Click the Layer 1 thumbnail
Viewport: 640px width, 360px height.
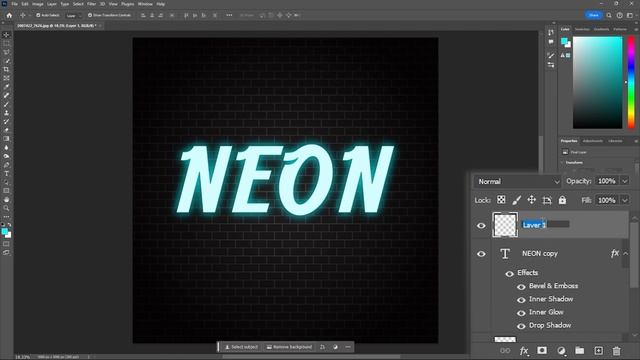[505, 224]
